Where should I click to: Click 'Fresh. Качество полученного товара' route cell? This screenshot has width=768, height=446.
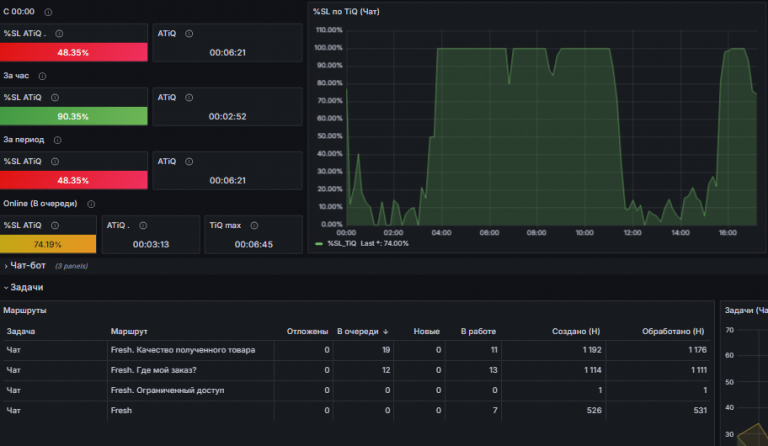(183, 350)
